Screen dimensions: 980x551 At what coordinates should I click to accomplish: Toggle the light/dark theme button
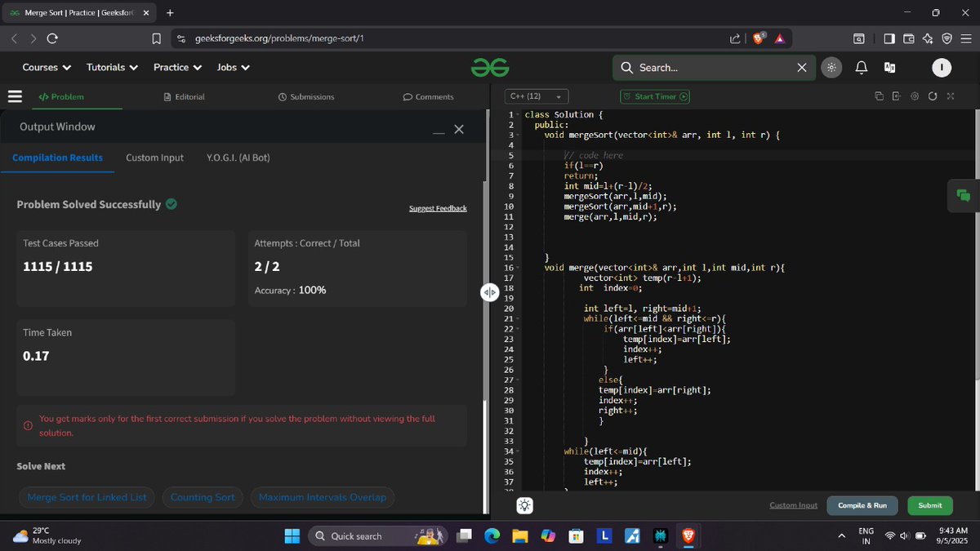(831, 68)
